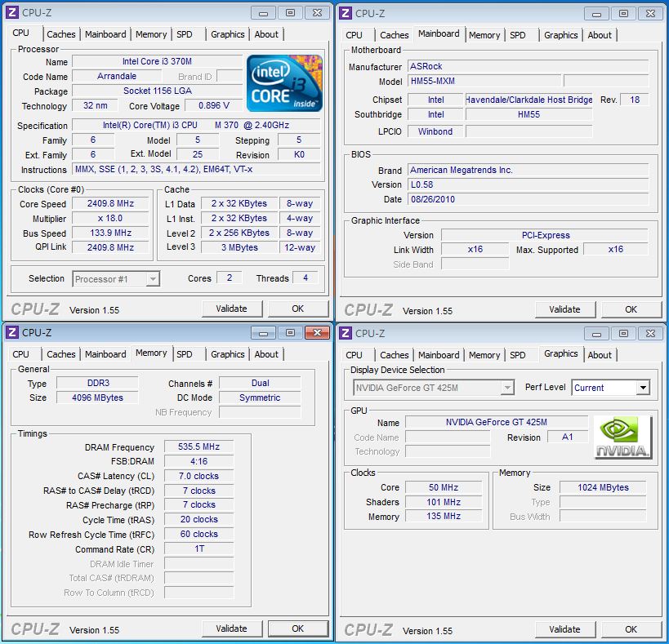The height and width of the screenshot is (644, 669).
Task: Open About tab in CPU window
Action: [266, 34]
